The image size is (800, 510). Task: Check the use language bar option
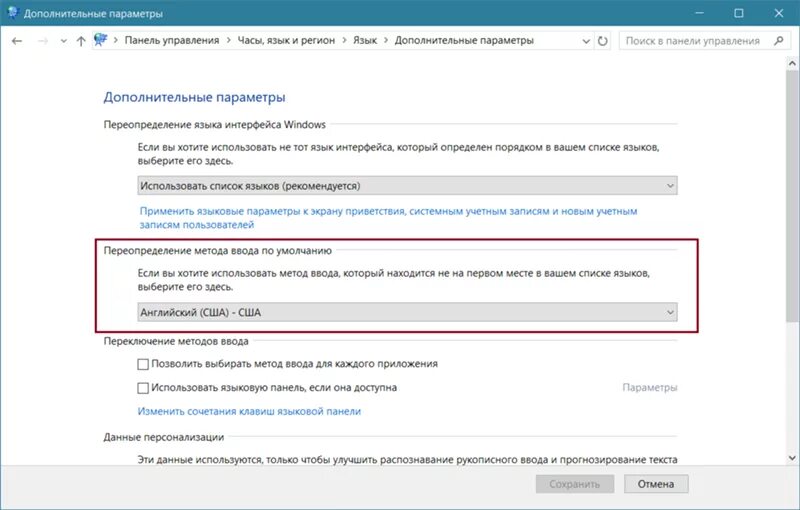pos(143,388)
